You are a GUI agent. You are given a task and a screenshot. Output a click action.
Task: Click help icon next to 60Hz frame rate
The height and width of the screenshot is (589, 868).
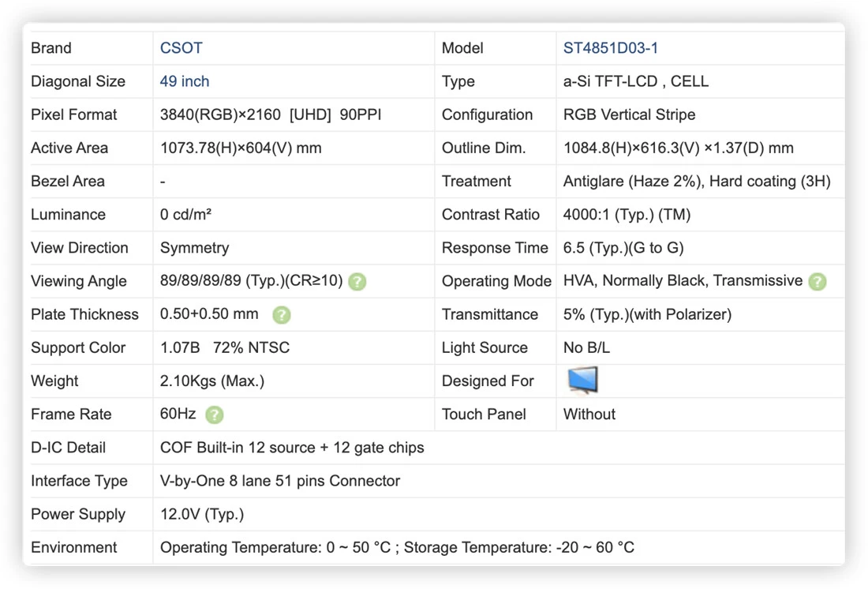click(x=214, y=415)
